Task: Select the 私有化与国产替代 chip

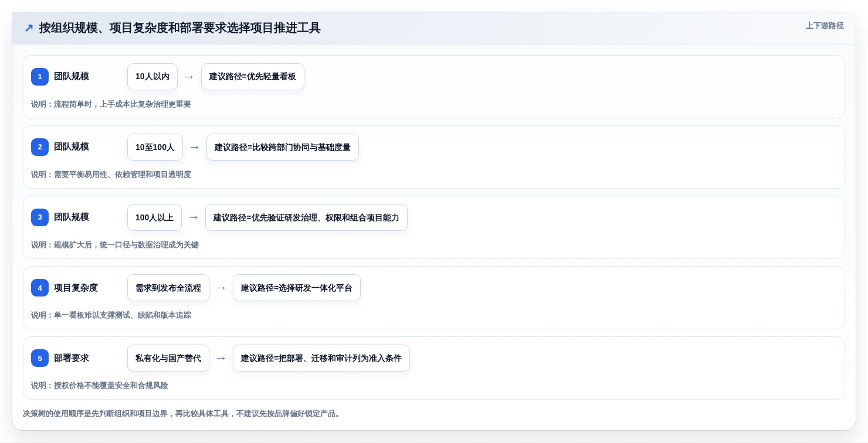Action: [x=168, y=358]
